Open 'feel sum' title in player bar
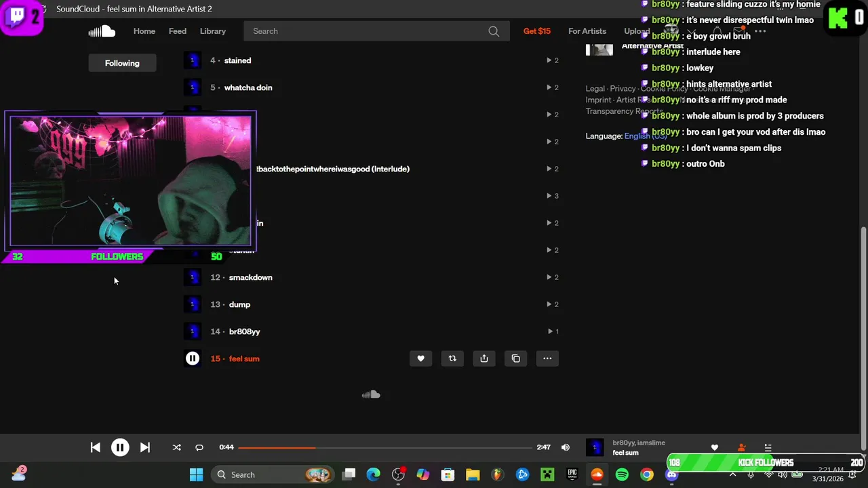Viewport: 868px width, 488px height. coord(626,453)
